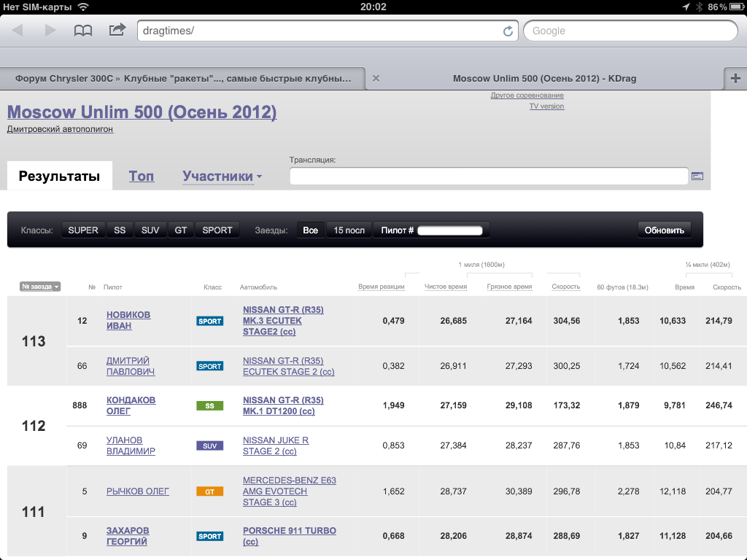Open Mercedes-Benz E63 AMG Evotech link
This screenshot has width=747, height=560.
(x=289, y=491)
